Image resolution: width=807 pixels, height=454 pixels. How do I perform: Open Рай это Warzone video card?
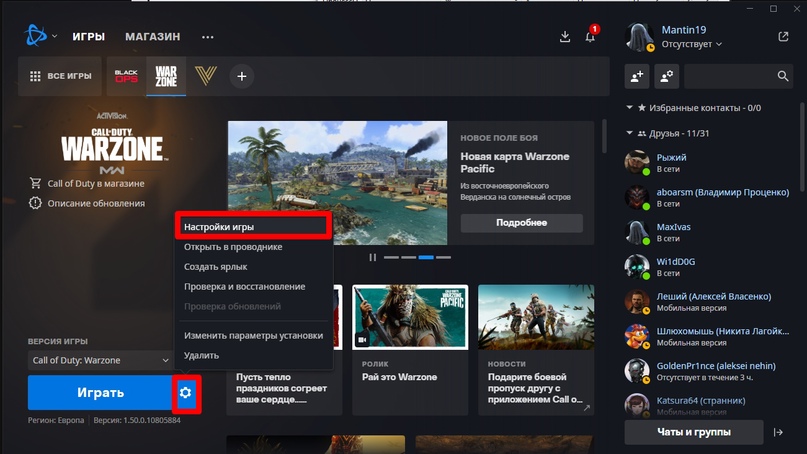410,350
